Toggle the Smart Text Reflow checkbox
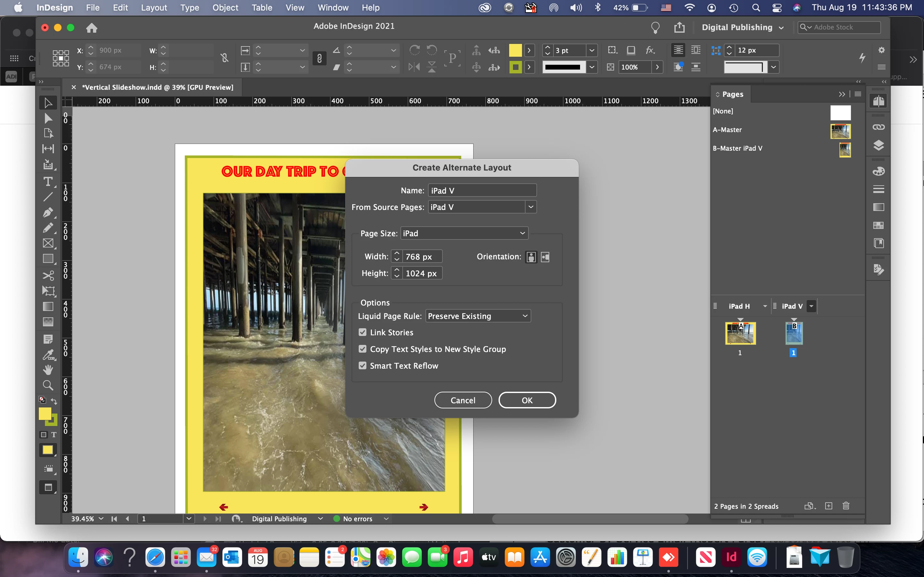Screen dimensions: 924x577 coord(363,365)
